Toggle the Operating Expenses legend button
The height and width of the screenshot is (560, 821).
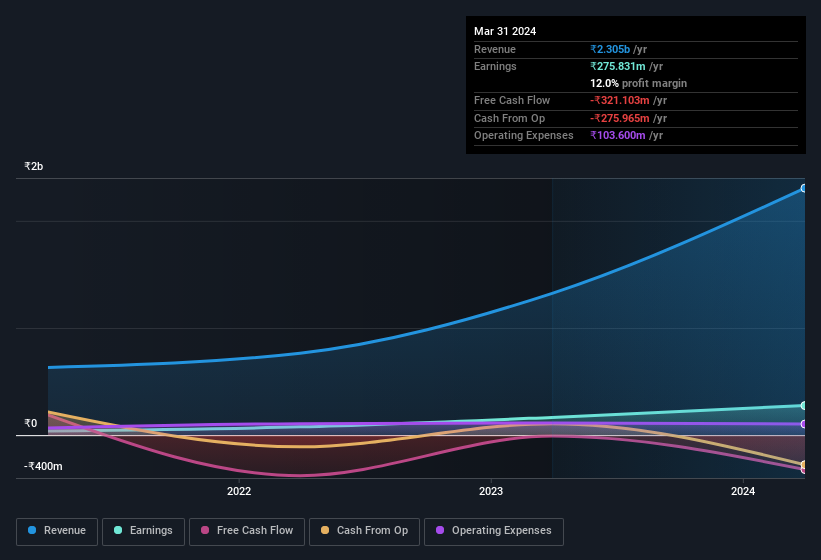(x=493, y=531)
